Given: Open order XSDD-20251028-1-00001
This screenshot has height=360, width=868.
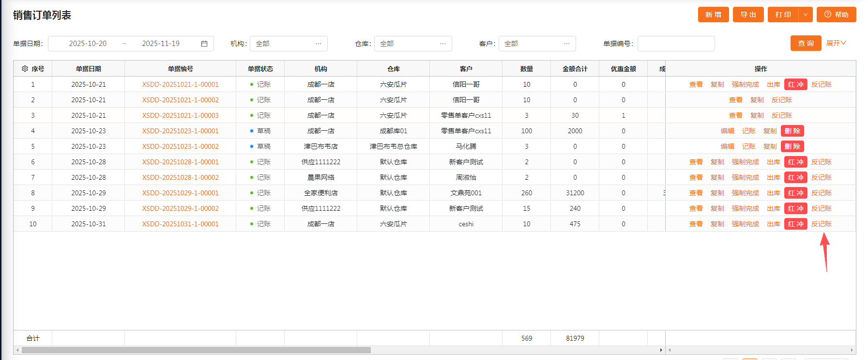Looking at the screenshot, I should tap(180, 162).
